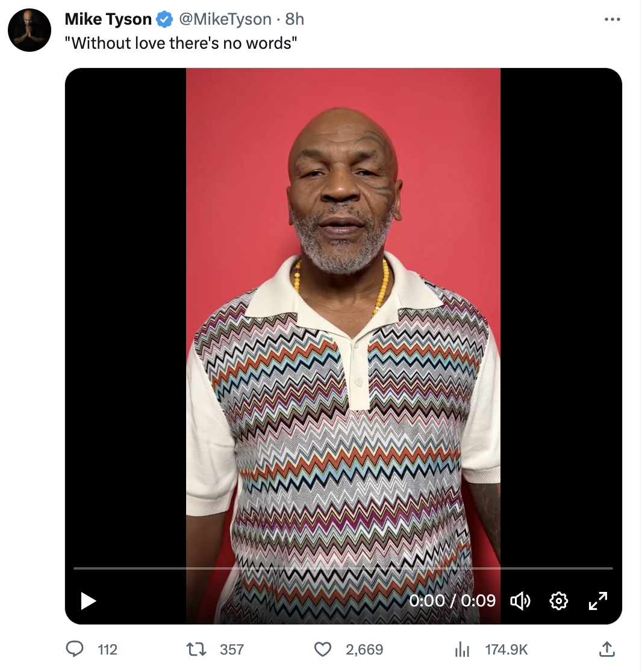The image size is (642, 672).
Task: Repost the tweet using the retweet icon
Action: pos(196,649)
